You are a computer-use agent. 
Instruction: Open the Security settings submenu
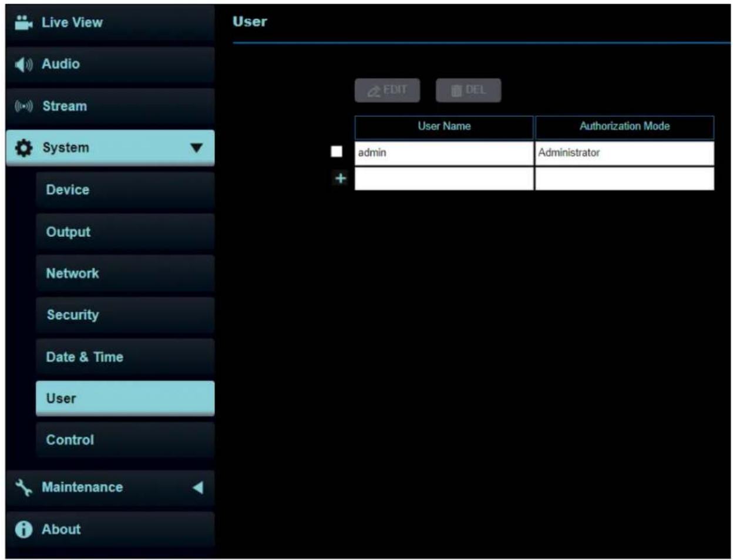[125, 315]
